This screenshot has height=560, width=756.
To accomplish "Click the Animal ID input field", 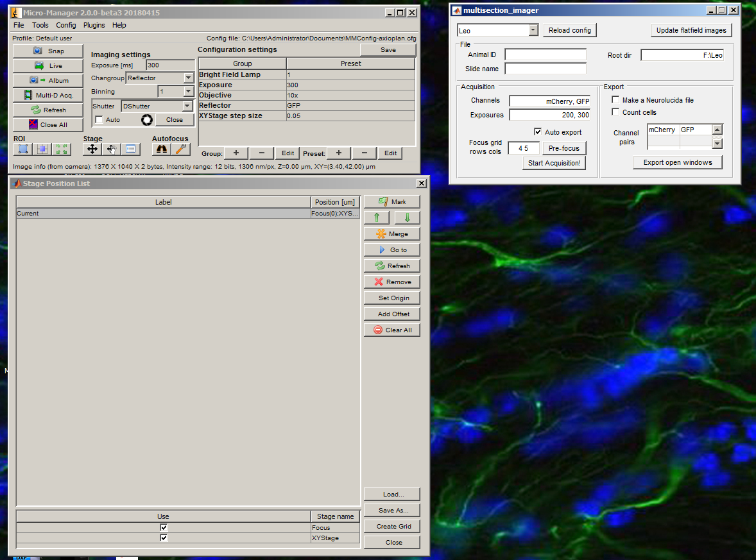I will (546, 55).
